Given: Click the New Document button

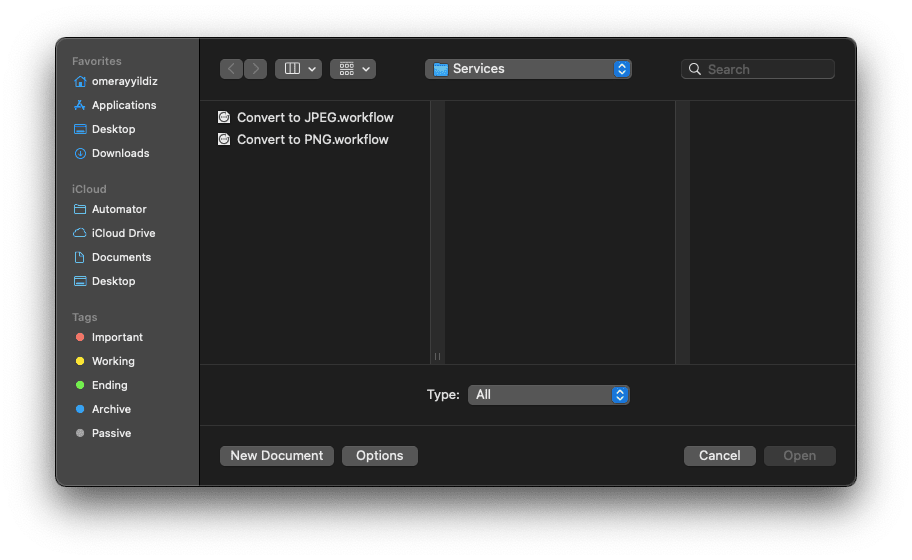Looking at the screenshot, I should (277, 456).
